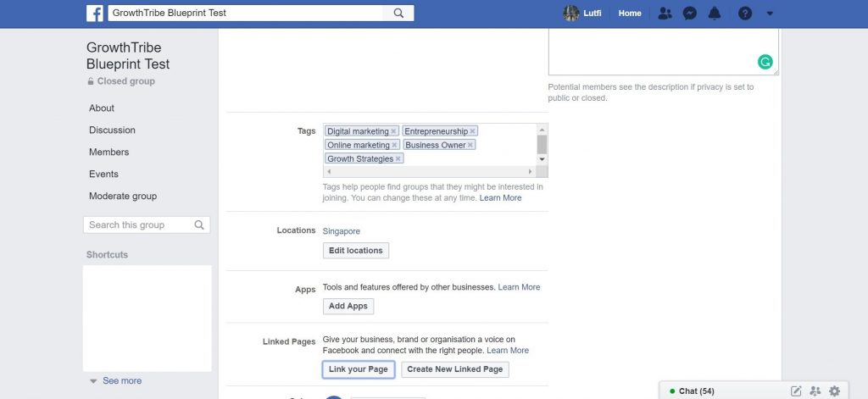
Task: Remove the Online marketing tag
Action: point(394,145)
